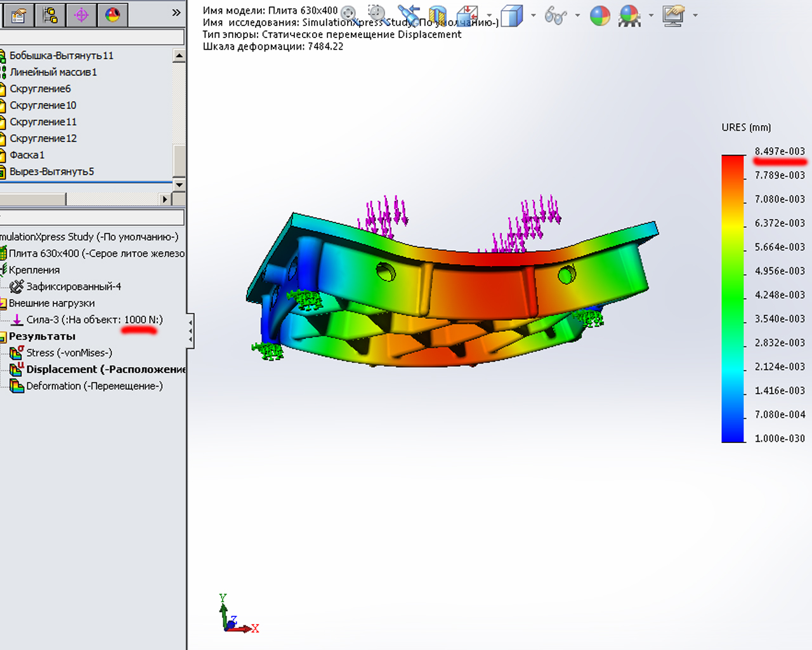
Task: Open the Hide/Show Items dropdown arrow
Action: point(577,15)
